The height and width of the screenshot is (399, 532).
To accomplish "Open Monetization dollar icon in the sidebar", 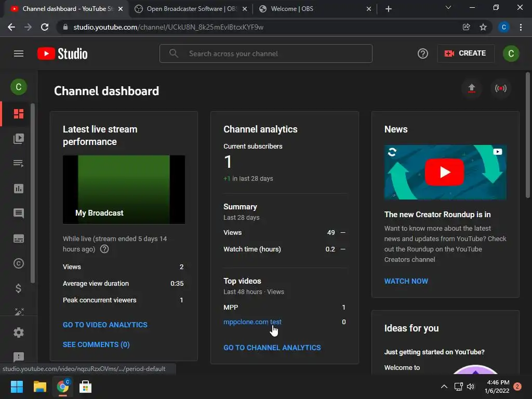I will (19, 288).
